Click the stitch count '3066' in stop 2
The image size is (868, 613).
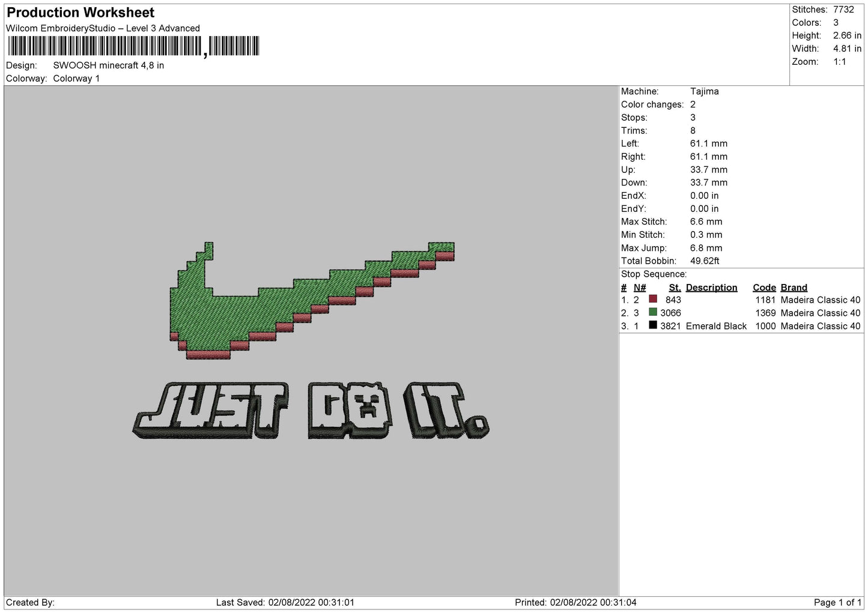(671, 313)
